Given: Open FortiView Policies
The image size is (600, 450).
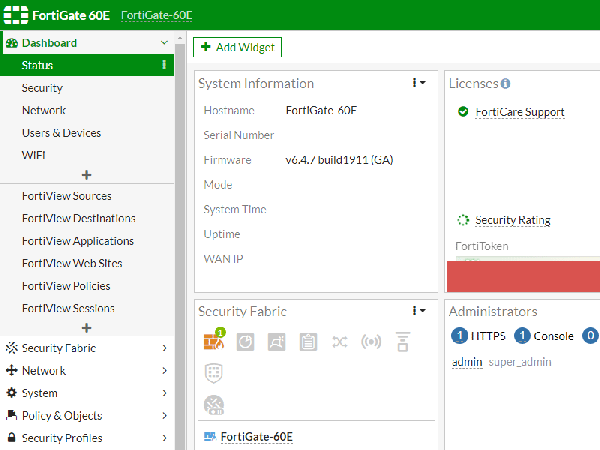Looking at the screenshot, I should [66, 286].
